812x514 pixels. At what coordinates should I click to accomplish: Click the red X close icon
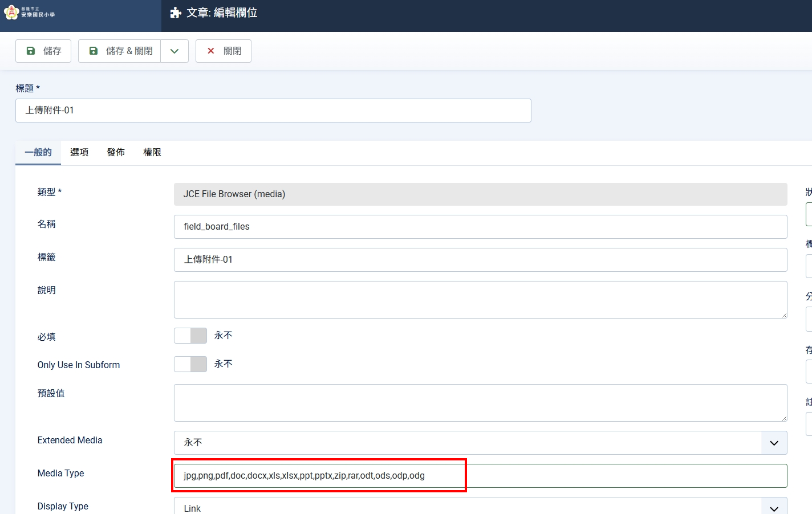(211, 51)
